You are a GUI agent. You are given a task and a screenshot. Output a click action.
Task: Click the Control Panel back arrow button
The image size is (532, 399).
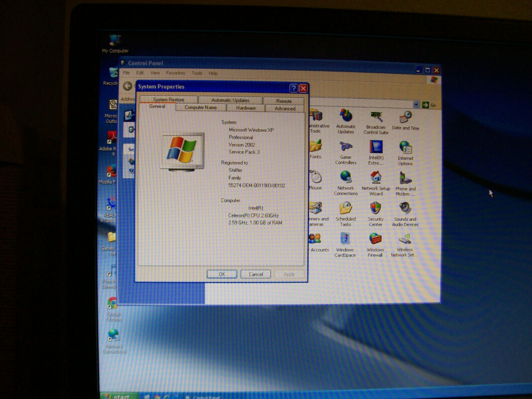(128, 86)
